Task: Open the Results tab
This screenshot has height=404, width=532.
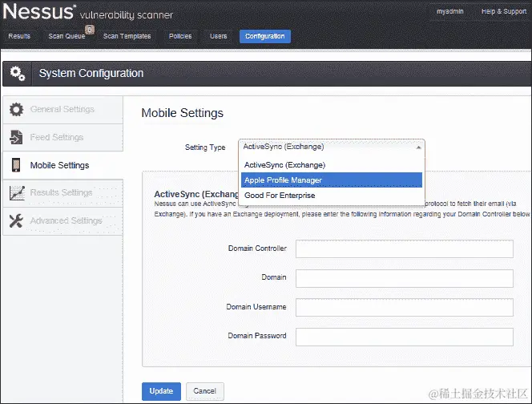Action: tap(19, 36)
